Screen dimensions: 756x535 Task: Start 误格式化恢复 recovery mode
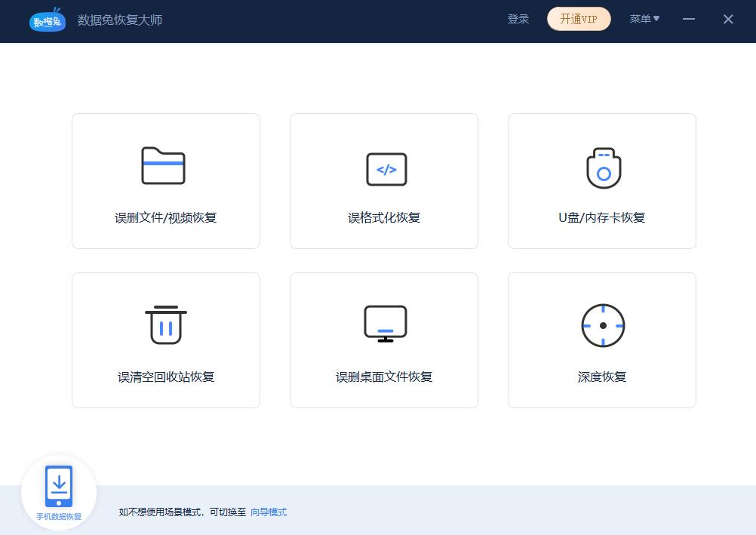tap(383, 181)
